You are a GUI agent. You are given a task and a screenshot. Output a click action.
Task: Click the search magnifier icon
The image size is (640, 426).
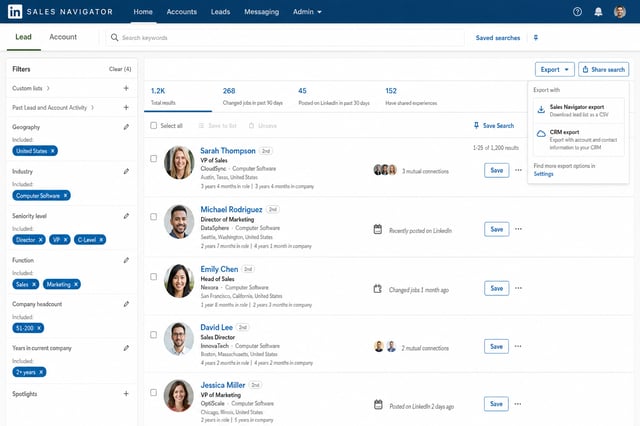pos(114,38)
